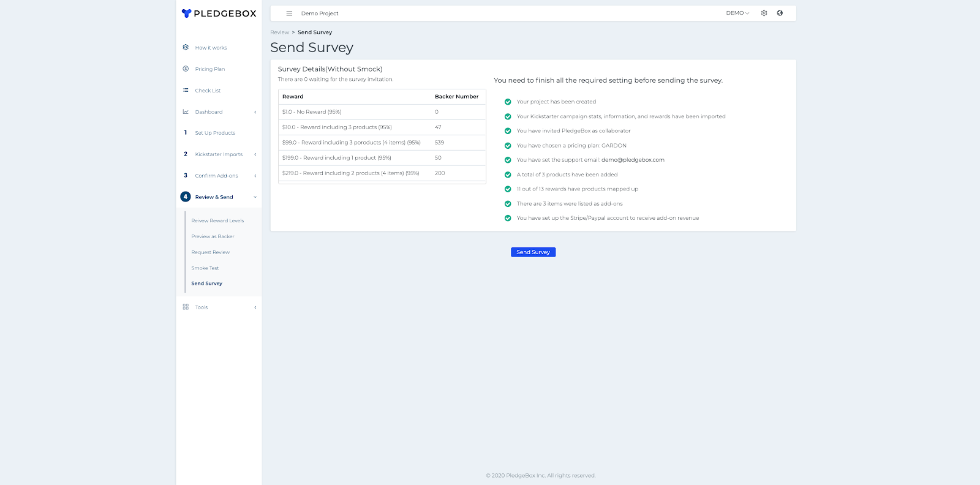980x485 pixels.
Task: Click the green check beside project created
Action: 508,102
